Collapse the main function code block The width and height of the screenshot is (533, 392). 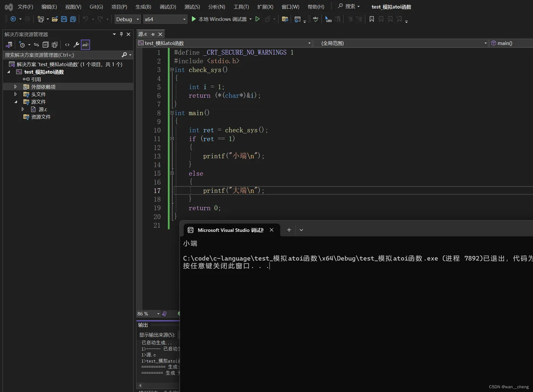click(172, 113)
